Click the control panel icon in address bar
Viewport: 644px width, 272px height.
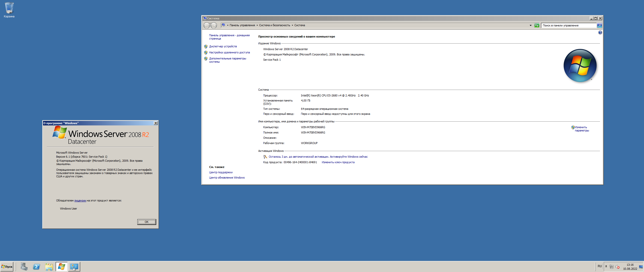coord(223,25)
